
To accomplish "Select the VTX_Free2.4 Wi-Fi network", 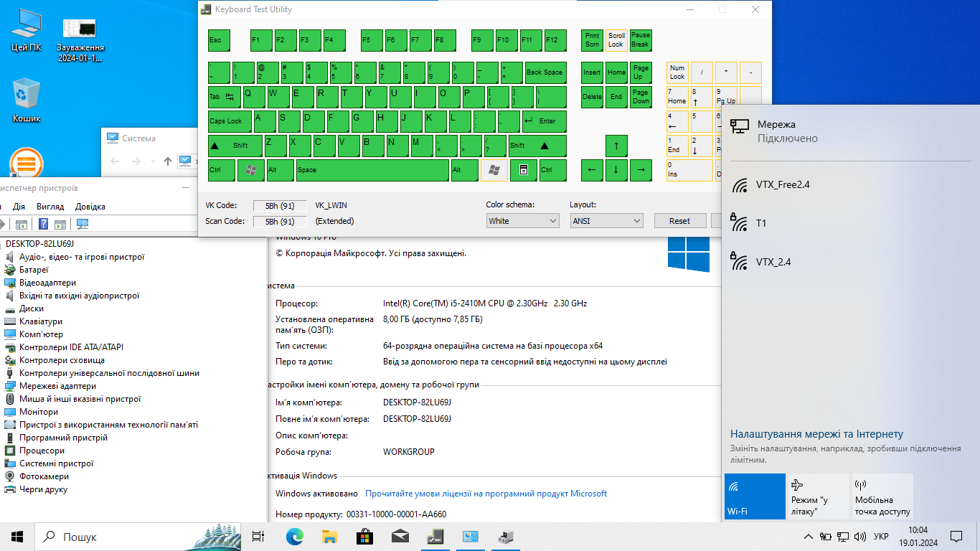I will click(x=783, y=185).
